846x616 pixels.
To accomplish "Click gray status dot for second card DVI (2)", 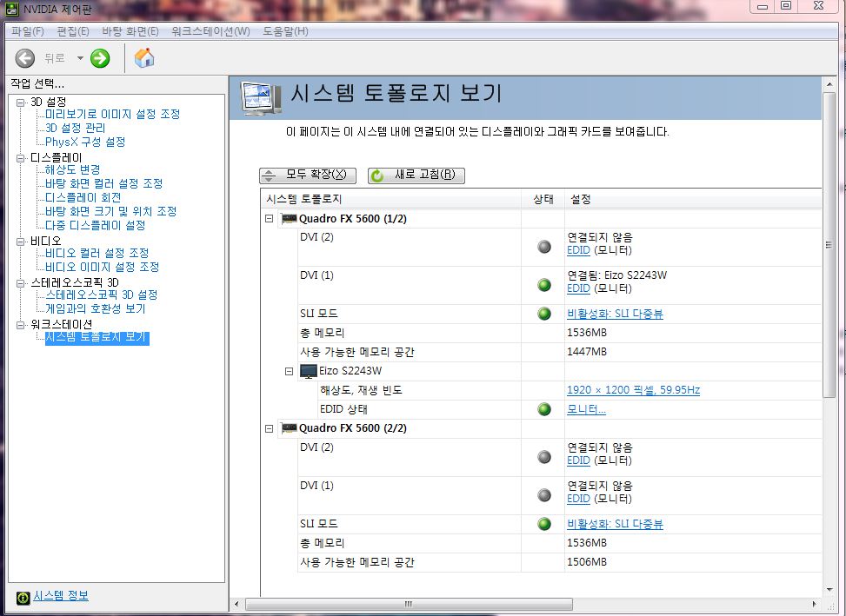I will (x=544, y=457).
